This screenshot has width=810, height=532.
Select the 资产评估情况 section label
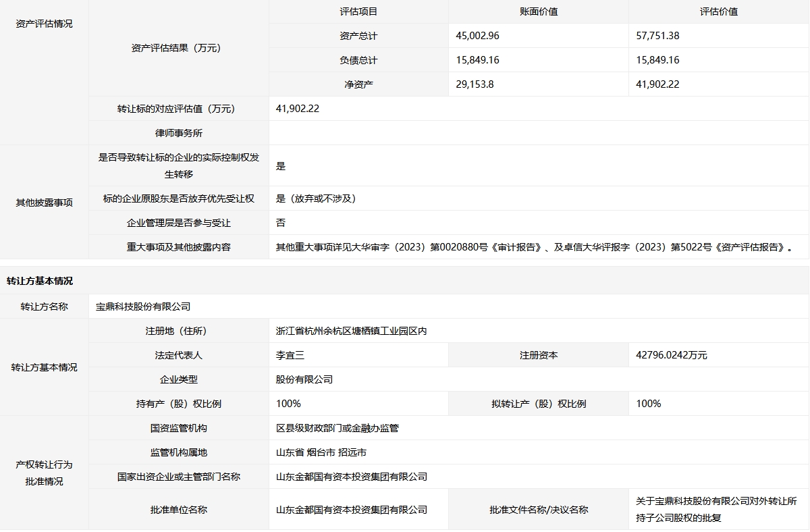[x=45, y=24]
